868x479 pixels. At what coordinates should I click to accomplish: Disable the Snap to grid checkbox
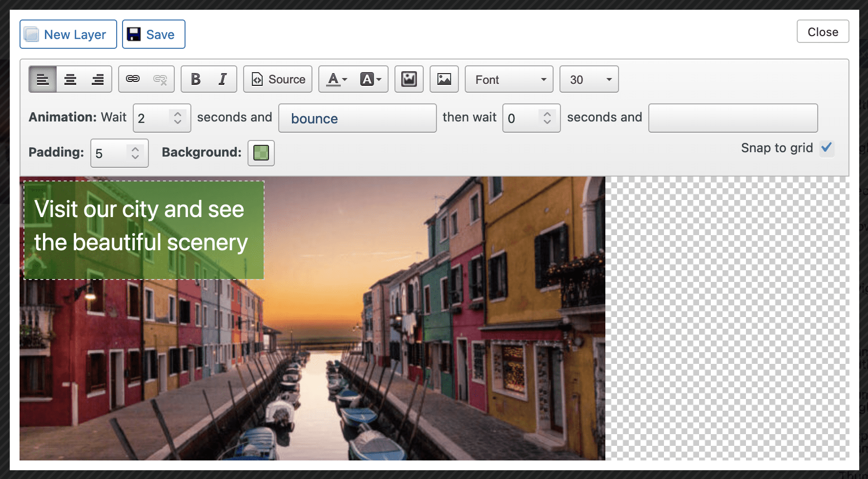[x=827, y=147]
